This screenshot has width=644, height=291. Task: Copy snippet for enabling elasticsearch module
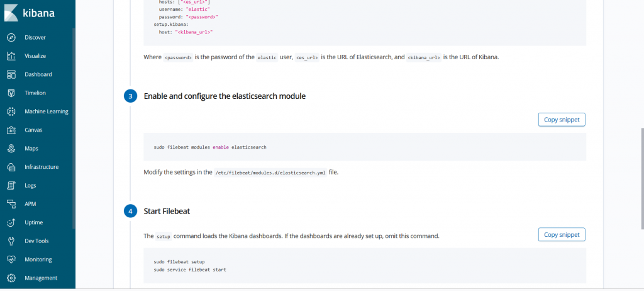(x=562, y=120)
